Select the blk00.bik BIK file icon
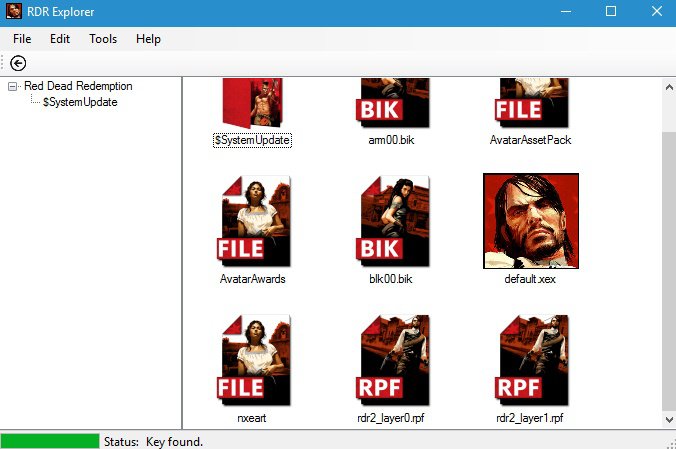The width and height of the screenshot is (676, 449). click(392, 221)
